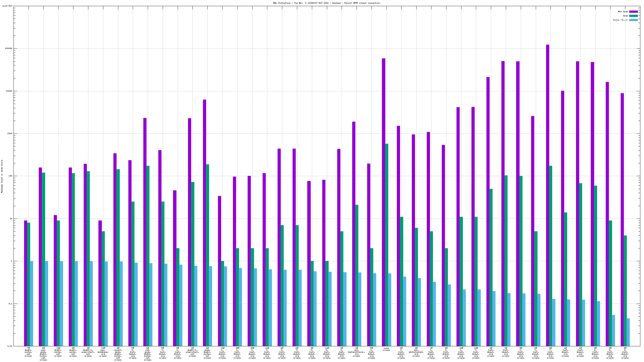The image size is (644, 362).
Task: Click the 'Message Count or Spam Score' axis title
Action: tap(2, 176)
